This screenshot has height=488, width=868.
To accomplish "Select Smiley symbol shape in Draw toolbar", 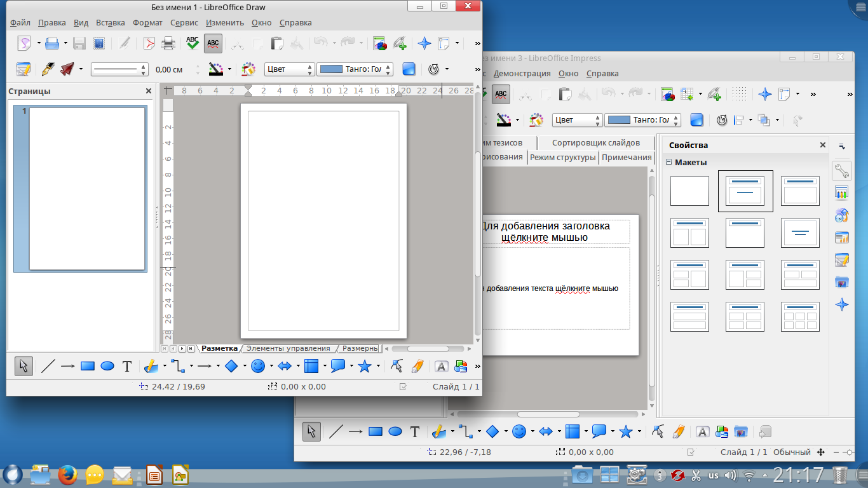I will pyautogui.click(x=257, y=366).
